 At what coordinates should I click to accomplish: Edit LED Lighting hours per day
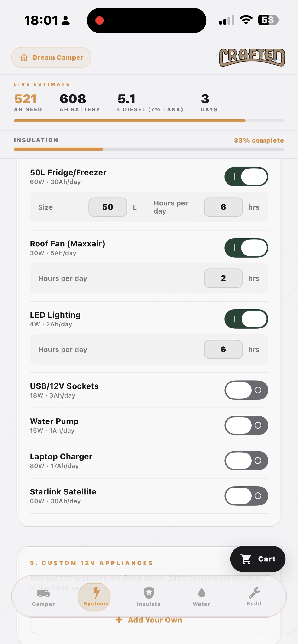(x=223, y=350)
